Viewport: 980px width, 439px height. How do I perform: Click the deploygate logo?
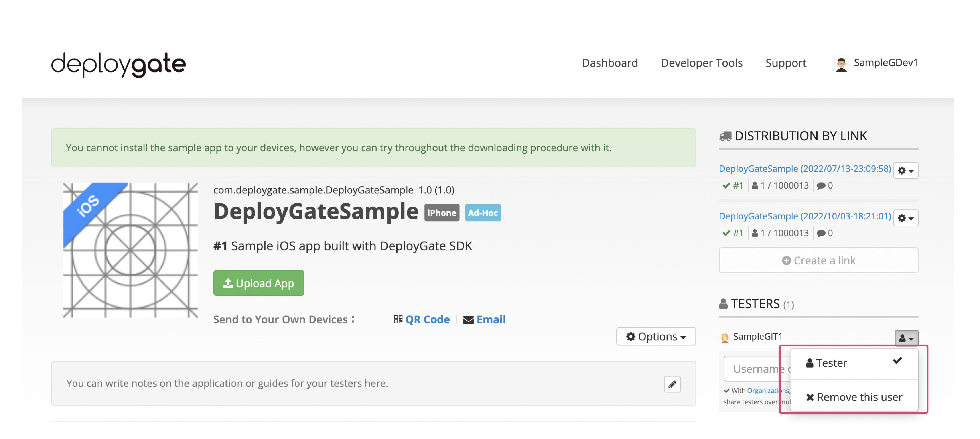(118, 64)
